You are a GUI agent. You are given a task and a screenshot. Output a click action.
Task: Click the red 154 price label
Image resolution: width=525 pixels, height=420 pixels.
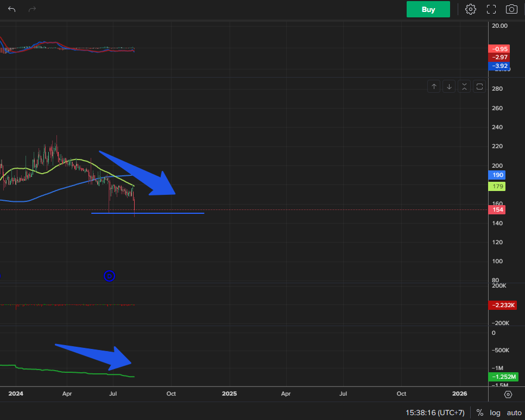(497, 209)
